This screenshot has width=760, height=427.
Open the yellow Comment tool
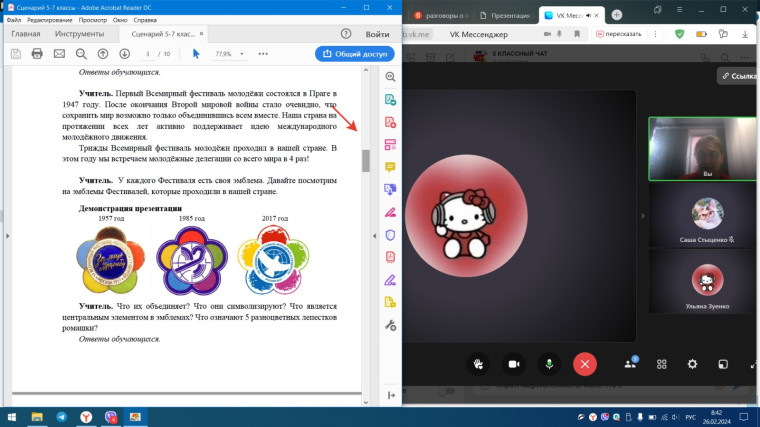tap(390, 167)
